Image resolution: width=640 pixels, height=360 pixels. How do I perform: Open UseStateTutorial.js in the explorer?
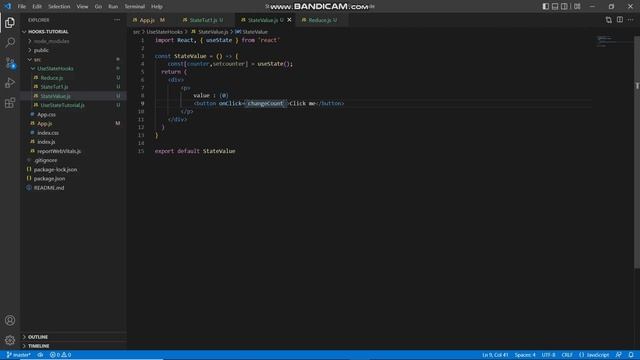[62, 105]
